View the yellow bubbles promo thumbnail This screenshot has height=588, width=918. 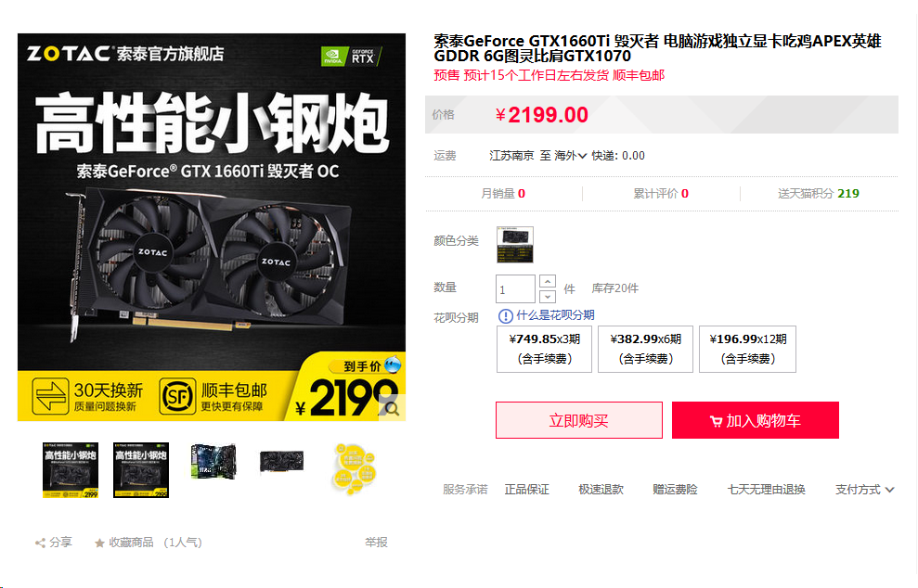coord(355,469)
